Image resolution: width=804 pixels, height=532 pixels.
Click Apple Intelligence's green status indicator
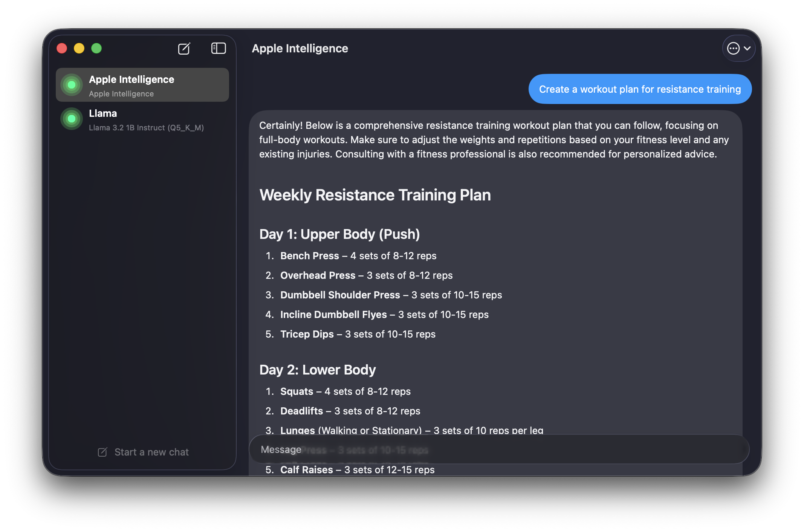[71, 85]
